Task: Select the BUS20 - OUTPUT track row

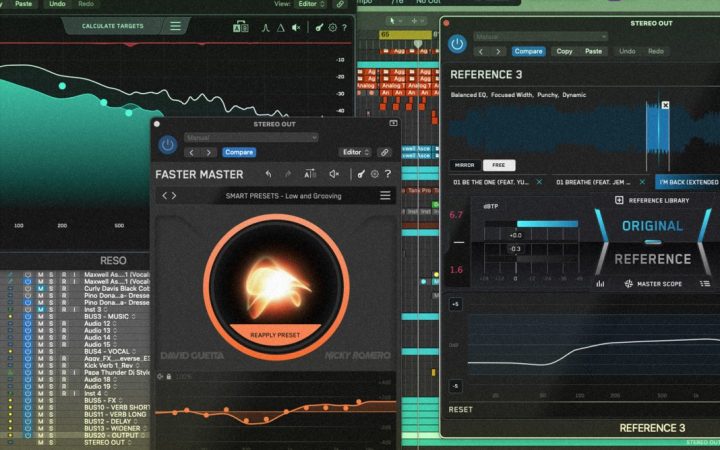Action: pos(76,435)
